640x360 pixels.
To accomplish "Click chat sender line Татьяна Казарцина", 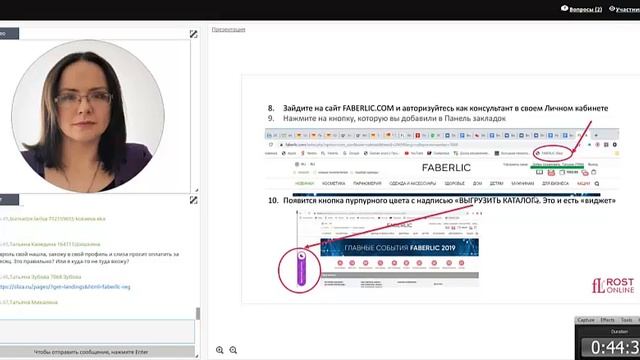I will pos(50,244).
